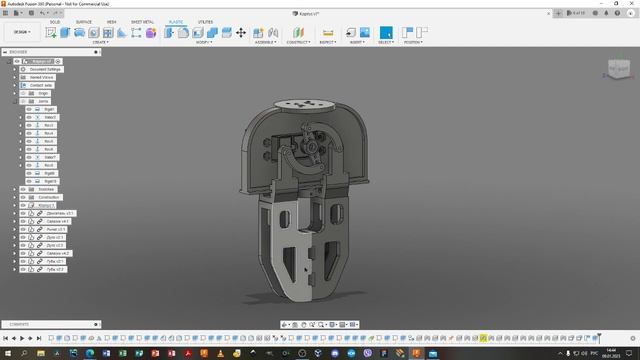Toggle visibility eye of Slider2 joint
Image resolution: width=640 pixels, height=360 pixels.
pyautogui.click(x=29, y=117)
